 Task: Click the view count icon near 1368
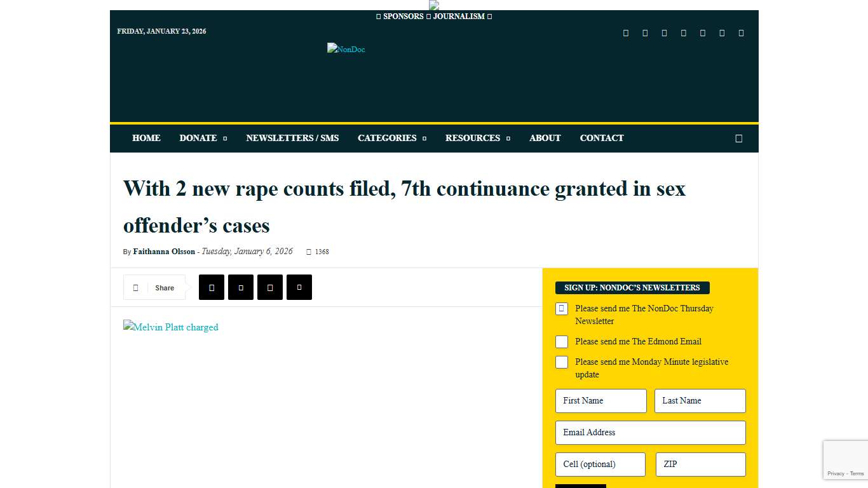tap(309, 251)
